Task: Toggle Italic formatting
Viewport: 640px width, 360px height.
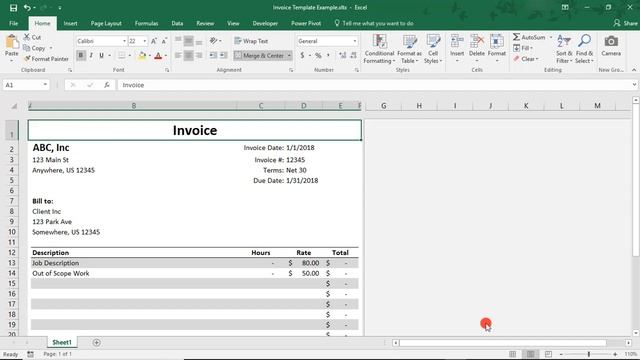Action: pyautogui.click(x=91, y=55)
